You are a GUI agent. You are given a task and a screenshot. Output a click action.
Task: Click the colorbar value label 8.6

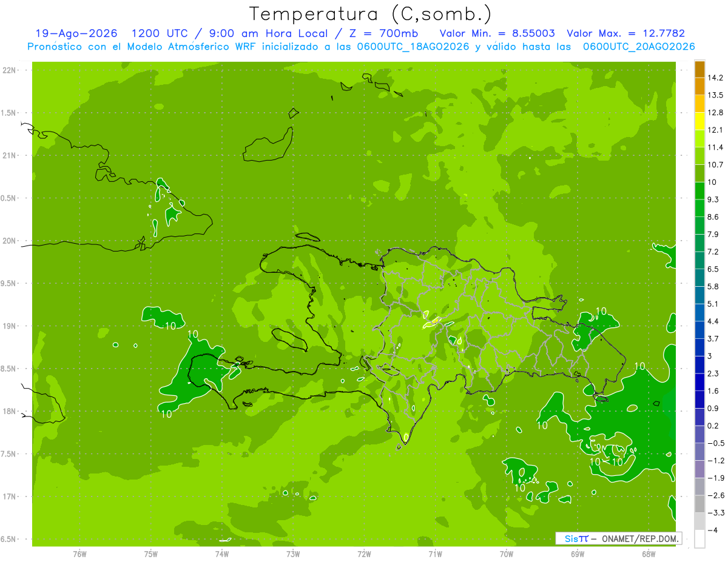(x=713, y=216)
